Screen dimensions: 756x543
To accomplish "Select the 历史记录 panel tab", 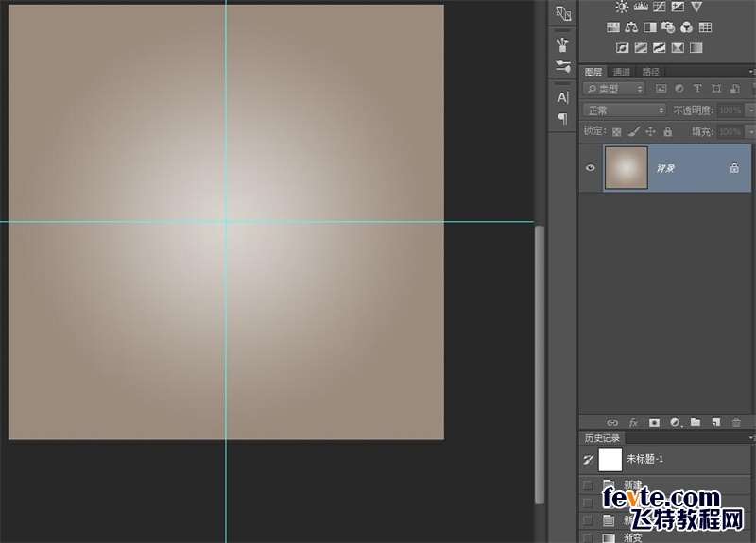I will (x=602, y=438).
